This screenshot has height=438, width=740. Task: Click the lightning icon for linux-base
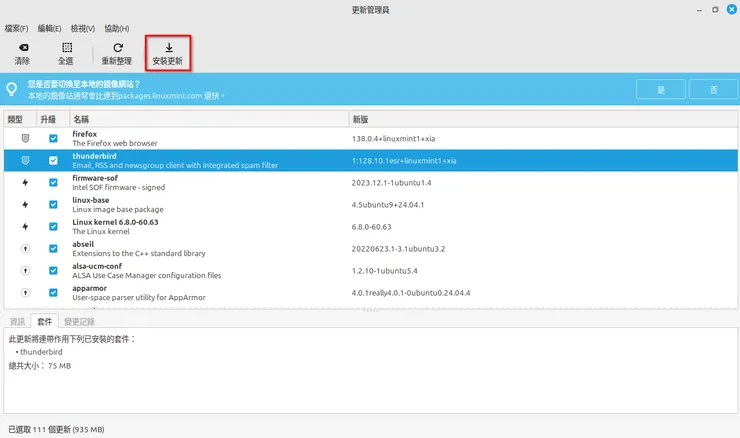coord(25,204)
